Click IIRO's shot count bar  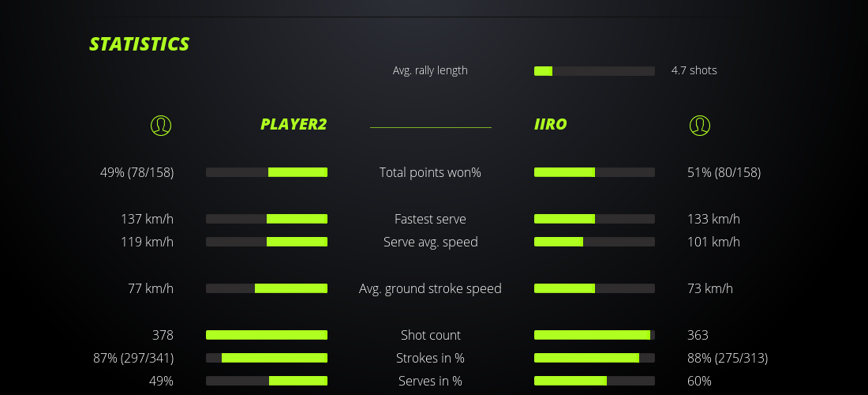coord(594,335)
